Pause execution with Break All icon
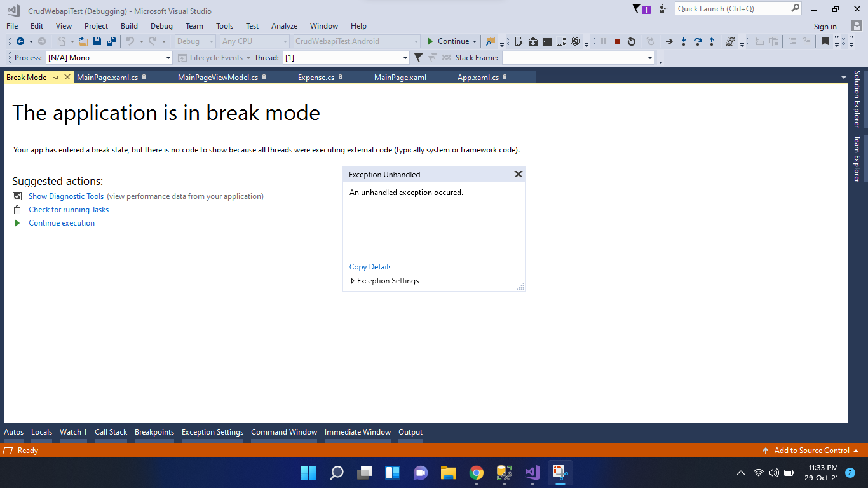The image size is (868, 488). [602, 41]
